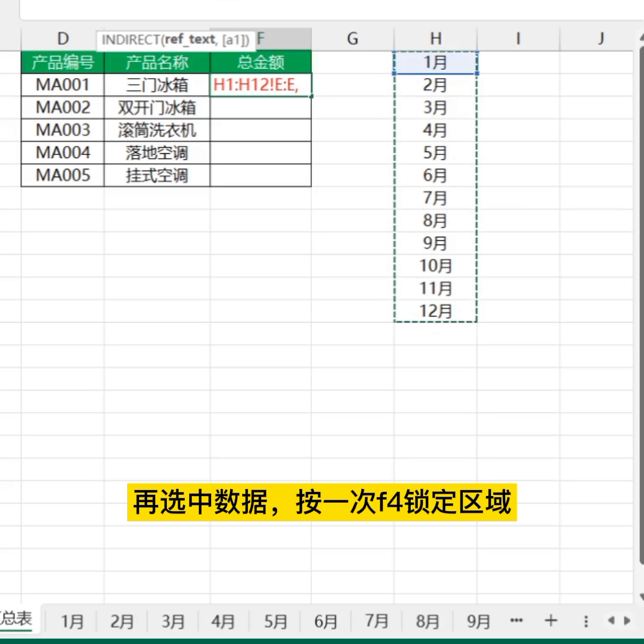
Task: Select cell 10月 in column H
Action: [435, 266]
